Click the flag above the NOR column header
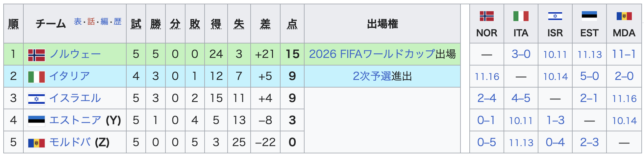Image resolution: width=644 pixels, height=156 pixels. point(486,16)
